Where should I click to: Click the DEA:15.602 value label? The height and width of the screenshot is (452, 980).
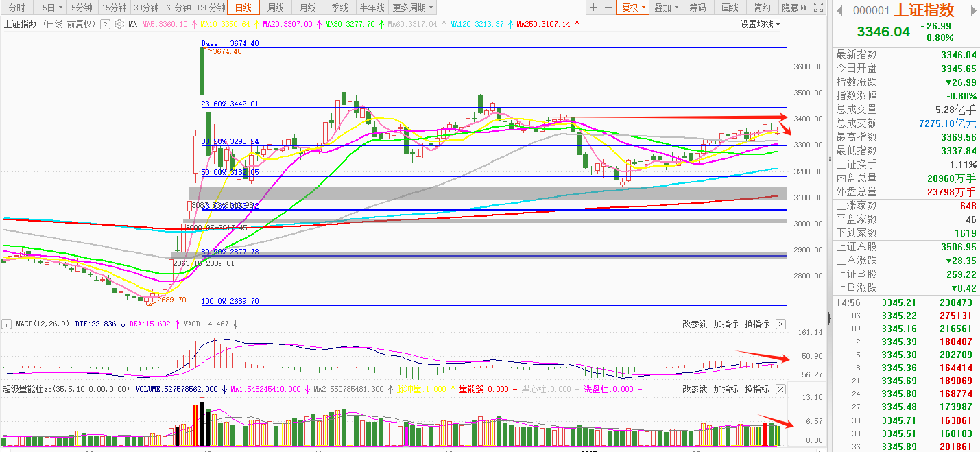pos(150,324)
